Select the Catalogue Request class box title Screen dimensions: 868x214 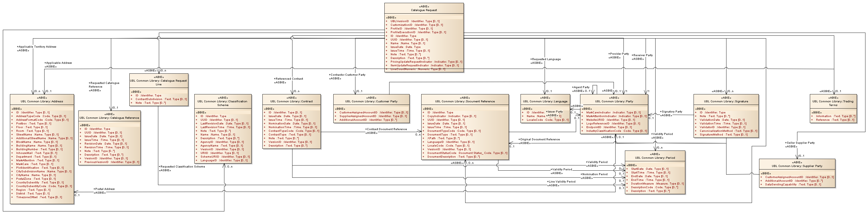pos(424,10)
